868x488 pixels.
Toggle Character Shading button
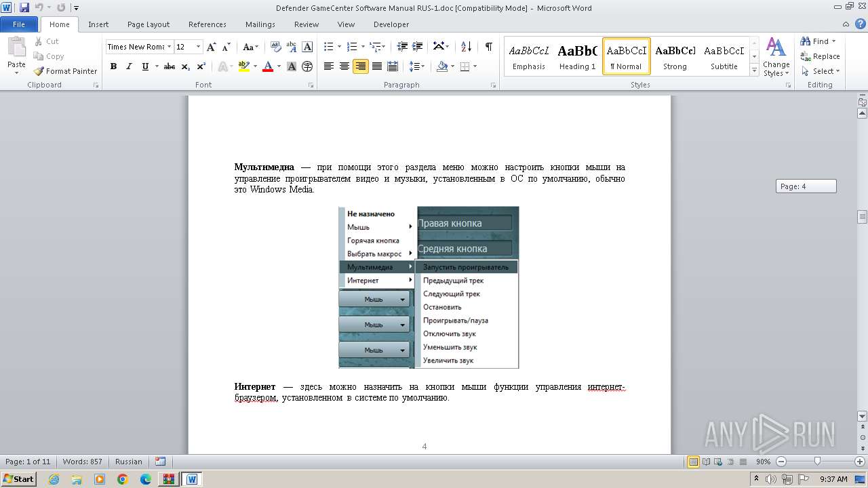(292, 66)
